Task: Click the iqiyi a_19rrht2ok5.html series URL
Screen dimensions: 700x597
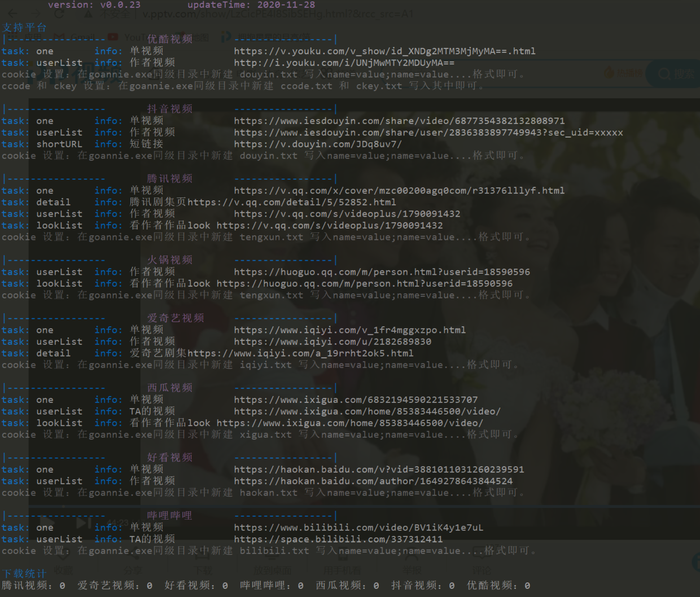Action: click(x=300, y=353)
